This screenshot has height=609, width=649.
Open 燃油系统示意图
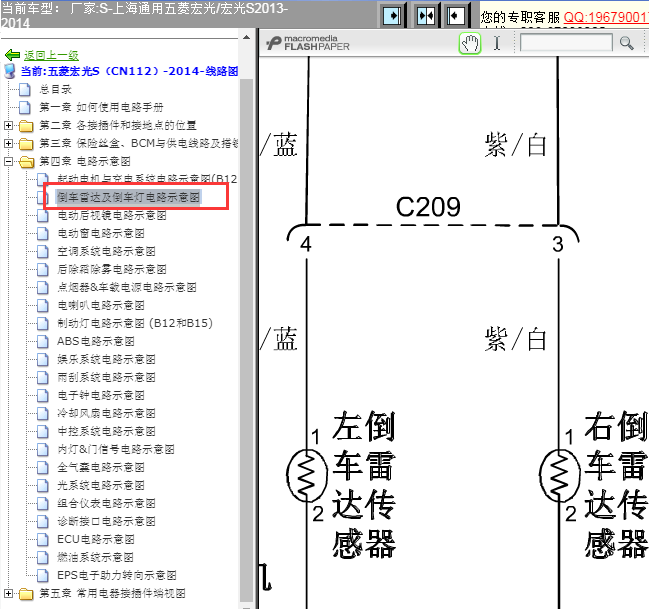point(95,557)
